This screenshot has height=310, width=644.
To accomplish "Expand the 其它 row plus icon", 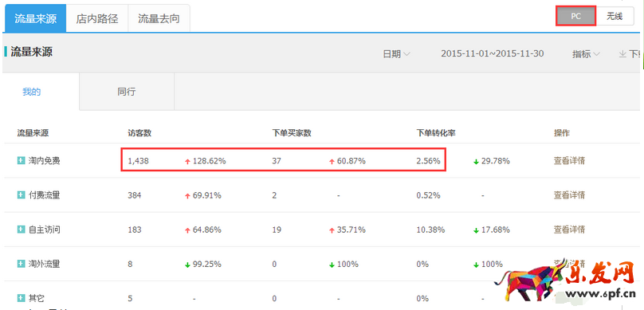I will (x=21, y=298).
